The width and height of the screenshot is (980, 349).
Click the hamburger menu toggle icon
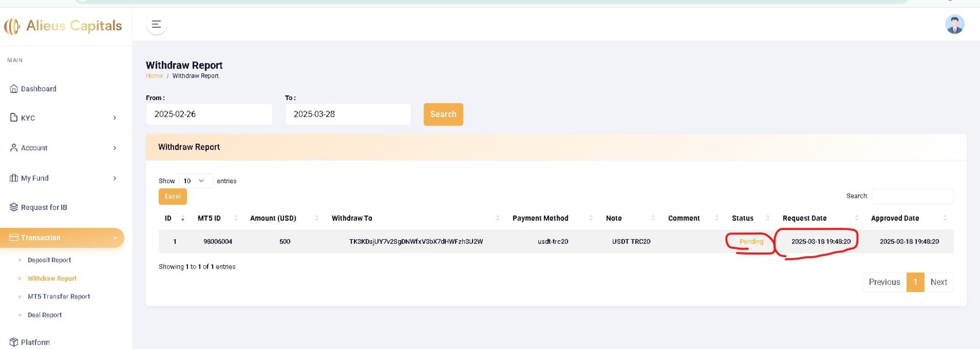coord(156,24)
